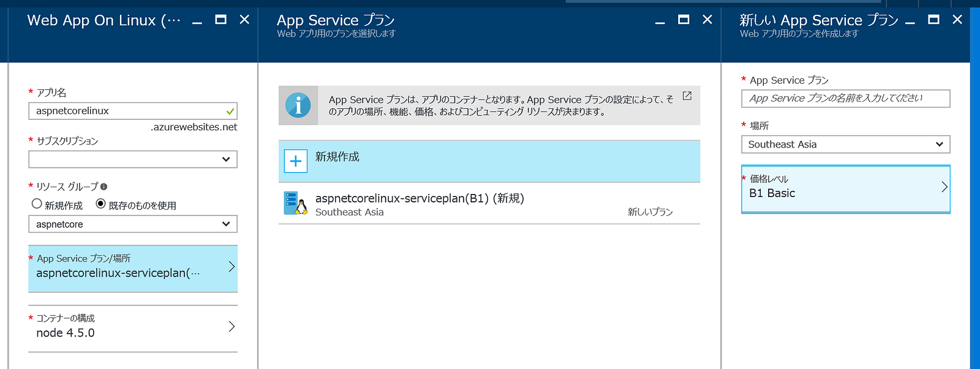
Task: Minimize the Web App On Linux blade
Action: click(197, 22)
